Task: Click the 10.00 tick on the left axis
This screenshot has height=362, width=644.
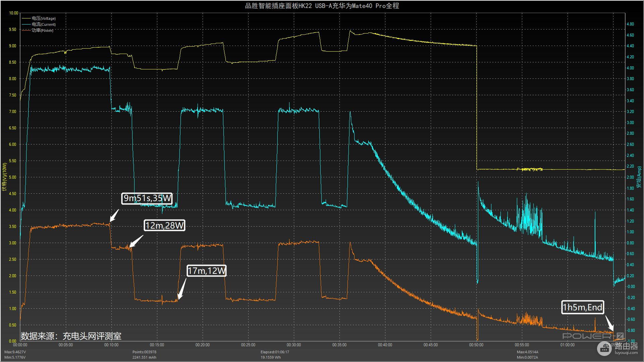Action: [x=13, y=13]
